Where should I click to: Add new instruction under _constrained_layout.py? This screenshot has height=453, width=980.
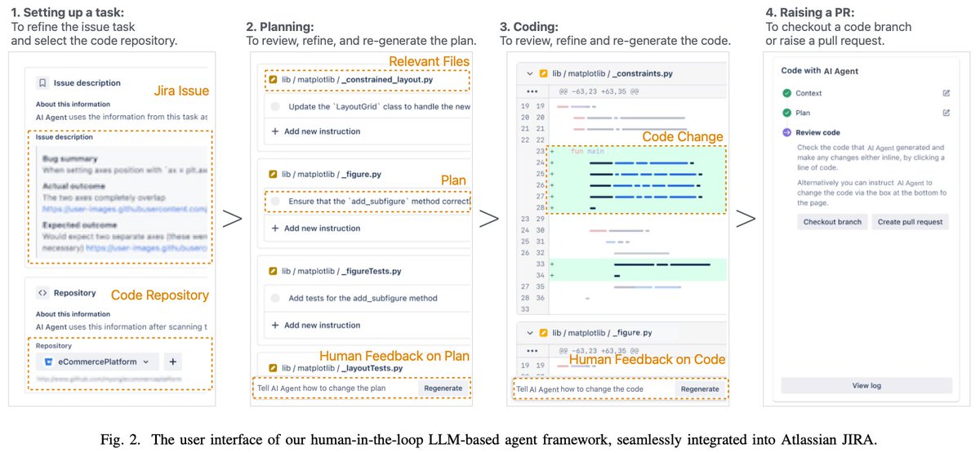tap(315, 131)
